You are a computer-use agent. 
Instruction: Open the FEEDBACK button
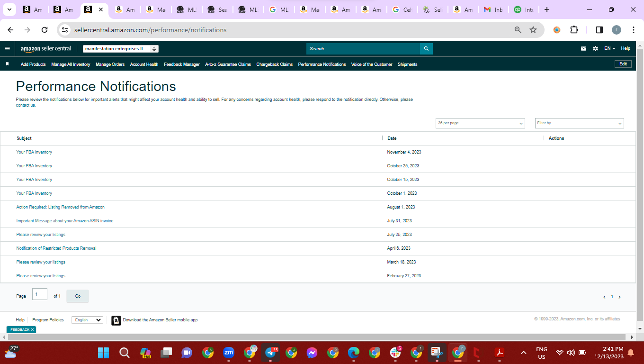[x=19, y=329]
